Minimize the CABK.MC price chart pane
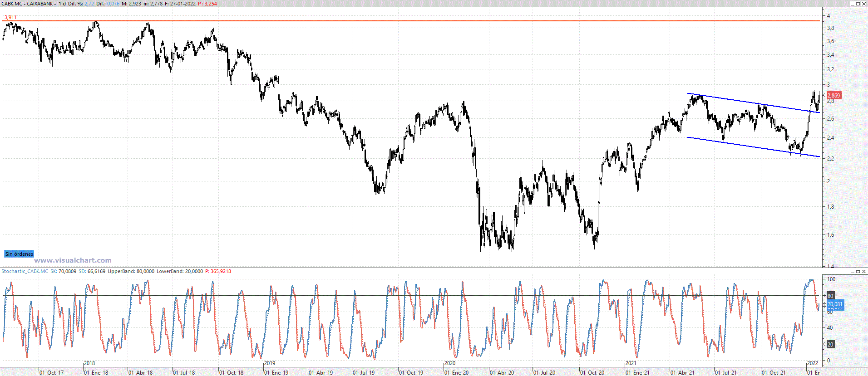Image resolution: width=868 pixels, height=376 pixels. pyautogui.click(x=852, y=4)
